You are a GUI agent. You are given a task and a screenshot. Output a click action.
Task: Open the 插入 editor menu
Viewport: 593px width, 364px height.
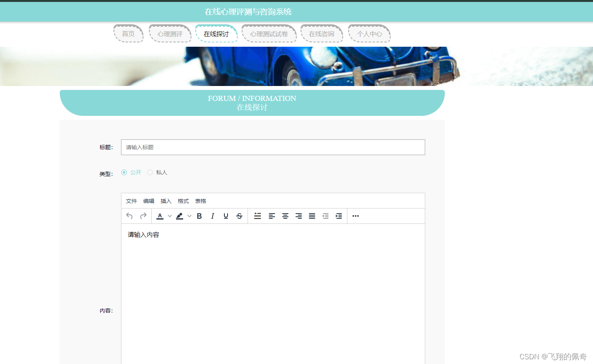point(166,201)
